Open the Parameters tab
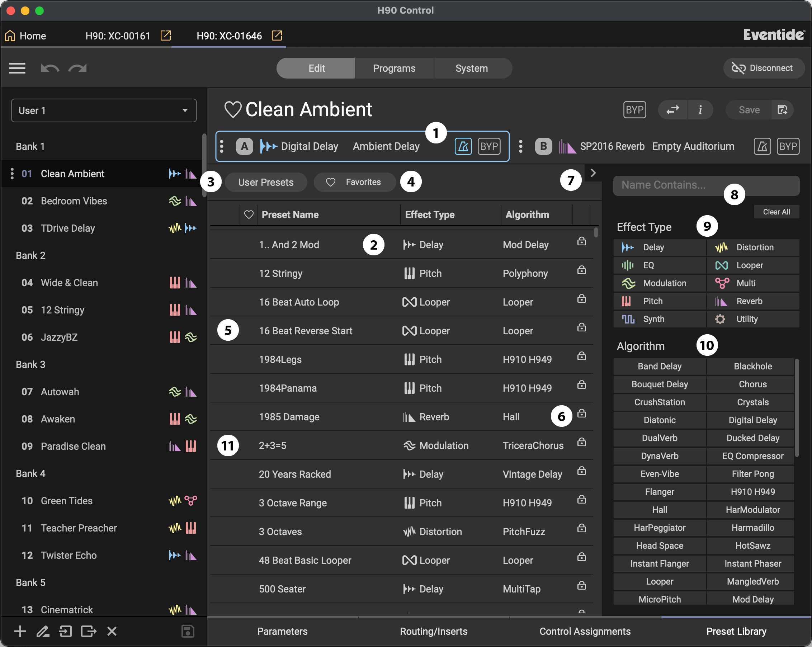The image size is (812, 647). click(283, 631)
